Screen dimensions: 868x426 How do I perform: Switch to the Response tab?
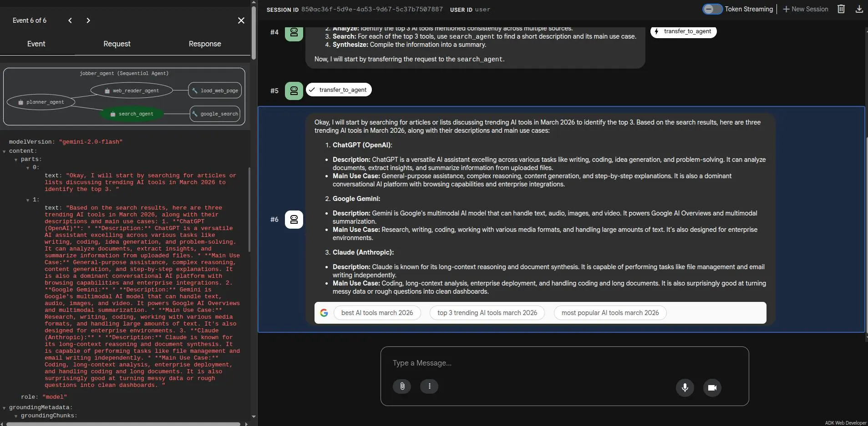[x=205, y=44]
